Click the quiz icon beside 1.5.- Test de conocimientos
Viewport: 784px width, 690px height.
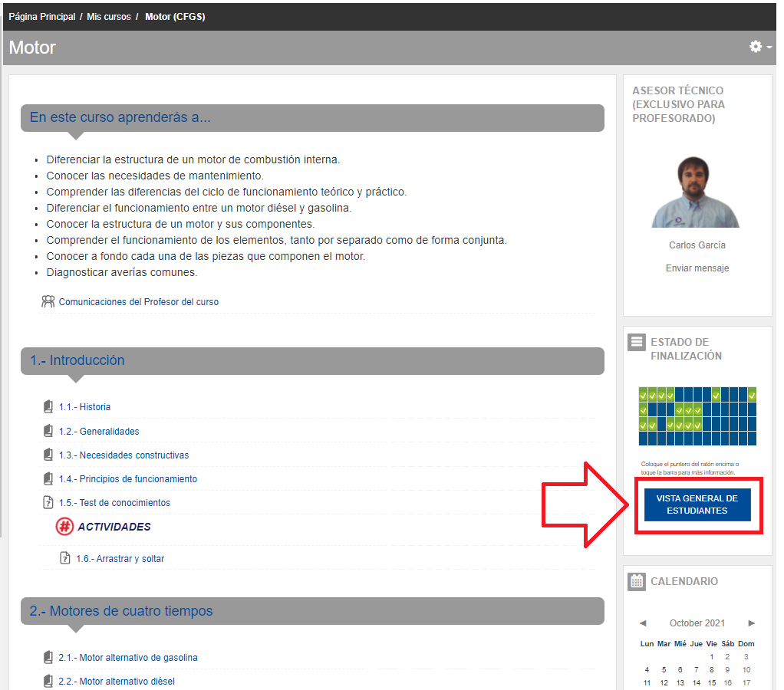(x=48, y=503)
